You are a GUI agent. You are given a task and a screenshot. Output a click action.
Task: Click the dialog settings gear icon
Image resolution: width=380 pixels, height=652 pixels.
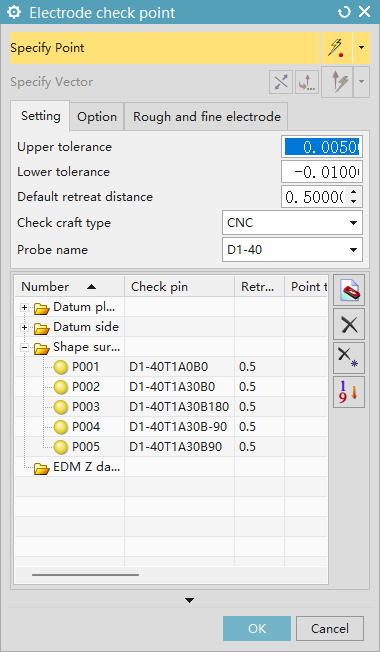click(x=14, y=12)
